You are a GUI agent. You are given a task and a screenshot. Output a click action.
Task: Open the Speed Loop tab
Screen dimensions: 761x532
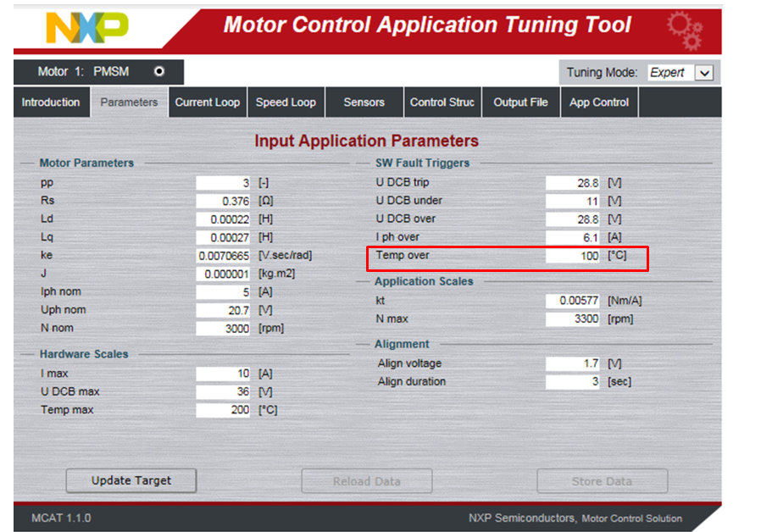click(286, 102)
